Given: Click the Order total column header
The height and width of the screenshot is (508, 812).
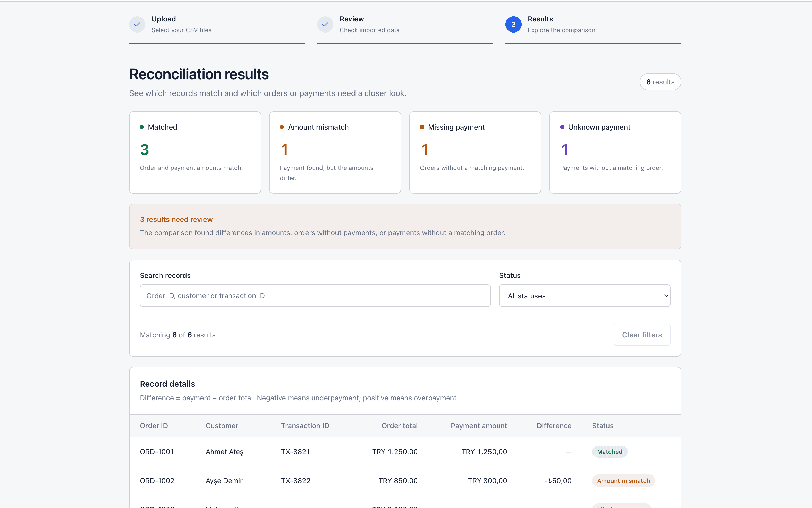Looking at the screenshot, I should tap(400, 426).
